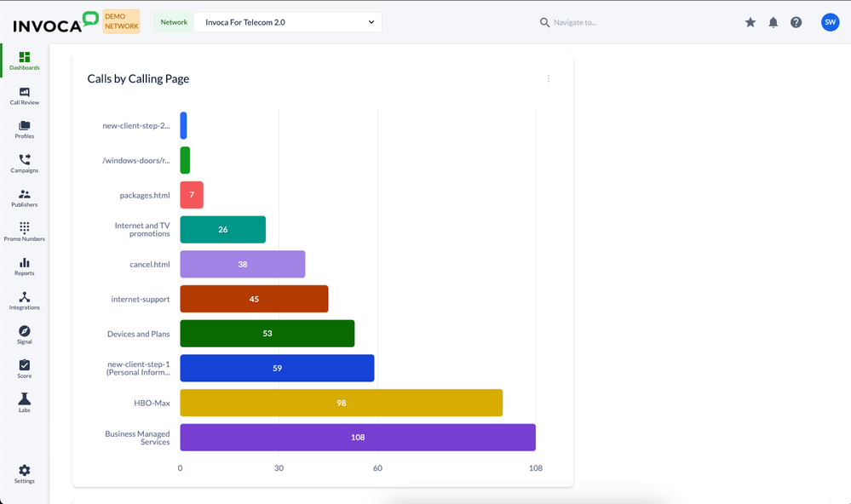Go to Call Review in sidebar
Image resolution: width=851 pixels, height=504 pixels.
click(x=24, y=93)
